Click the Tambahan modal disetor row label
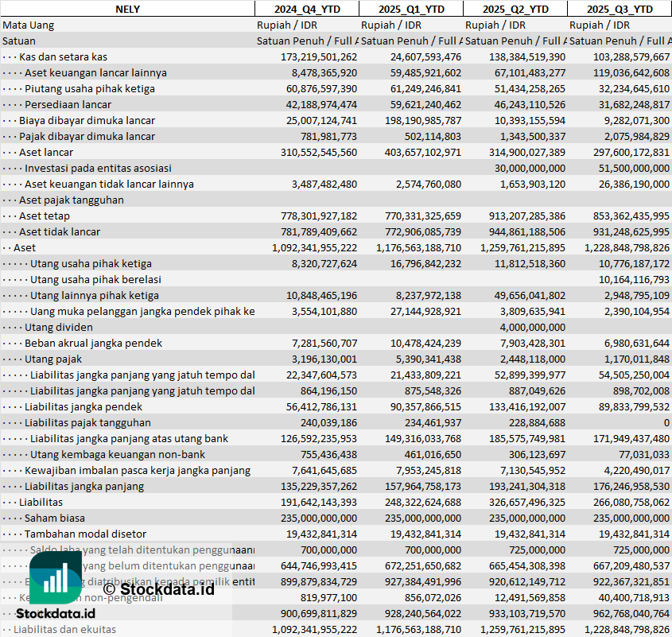 (x=85, y=534)
